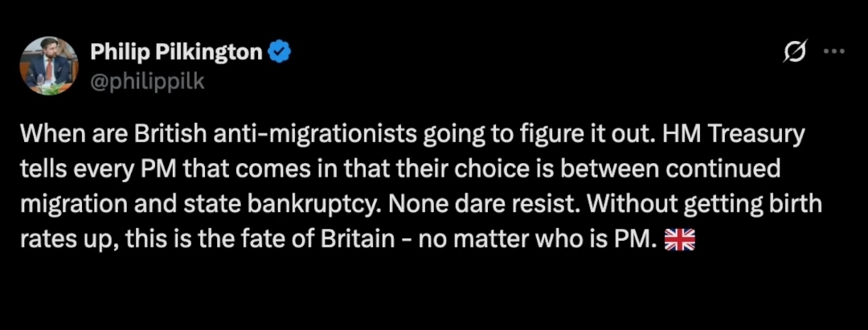Viewport: 868px width, 330px height.
Task: Visit the @philippilk handle link
Action: click(147, 82)
